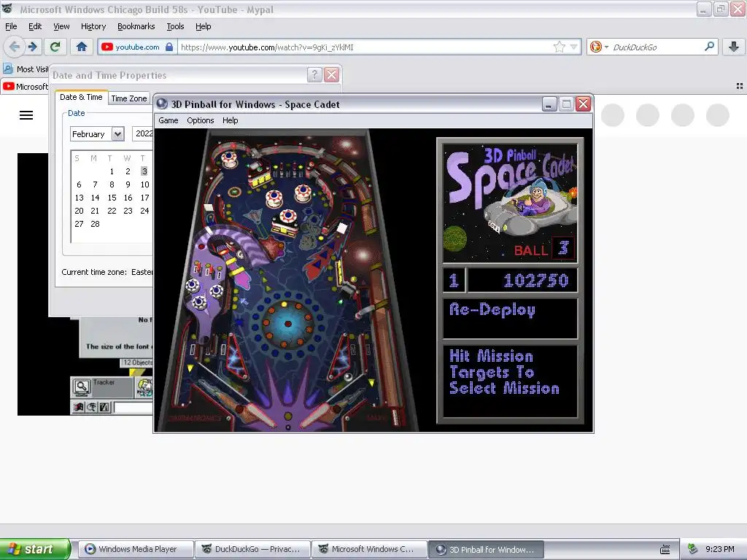Click the lock security icon in address bar
This screenshot has height=560, width=747.
pyautogui.click(x=169, y=47)
